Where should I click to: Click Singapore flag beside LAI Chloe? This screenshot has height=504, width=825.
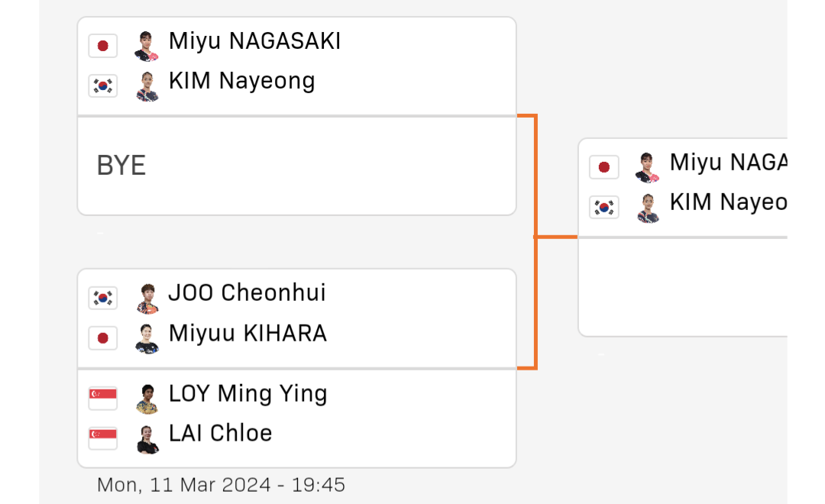point(102,438)
